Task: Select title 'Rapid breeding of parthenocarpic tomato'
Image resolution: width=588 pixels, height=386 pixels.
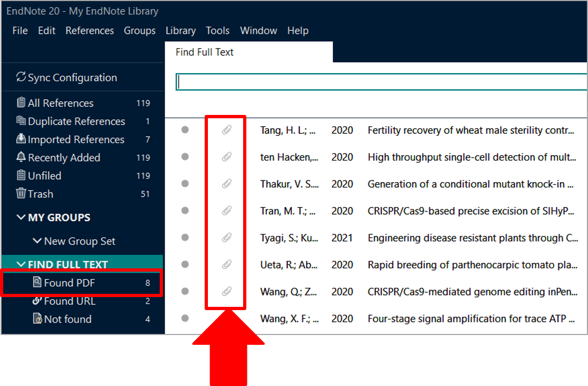Action: pos(472,265)
